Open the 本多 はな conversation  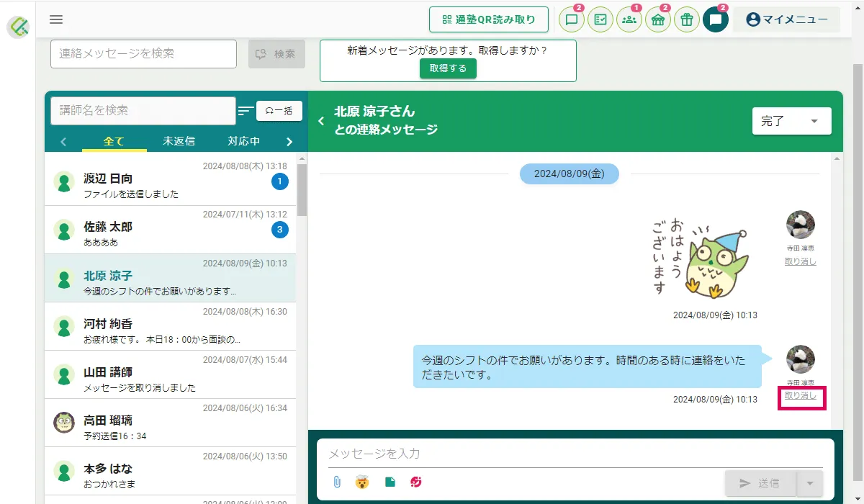(171, 471)
